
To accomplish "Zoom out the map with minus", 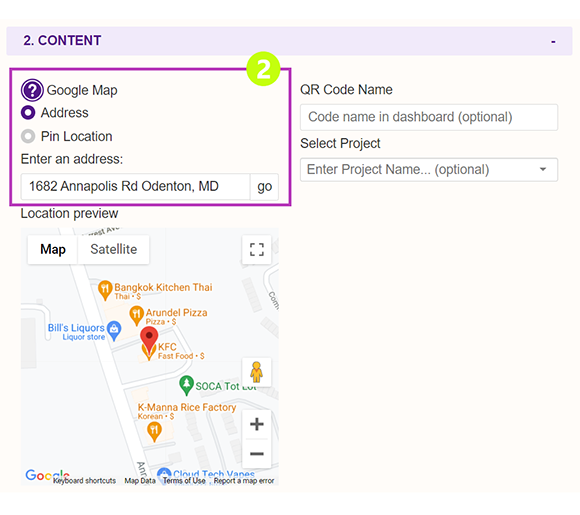I will (x=257, y=454).
